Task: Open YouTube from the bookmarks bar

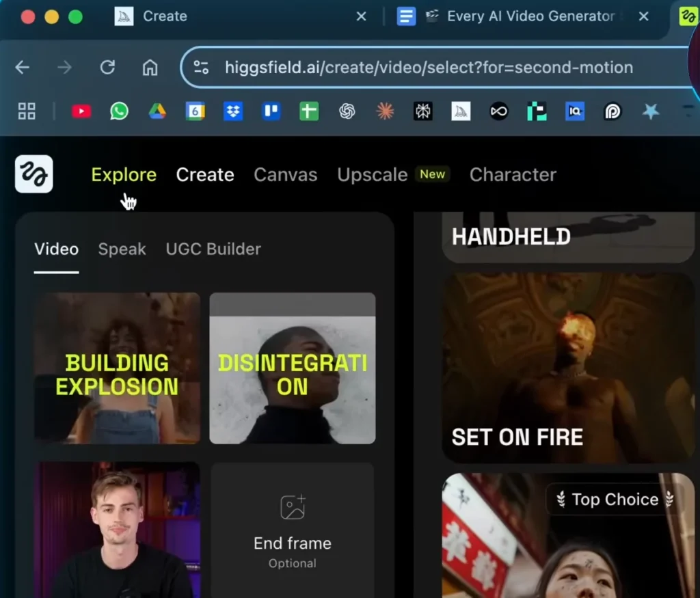Action: click(x=81, y=111)
